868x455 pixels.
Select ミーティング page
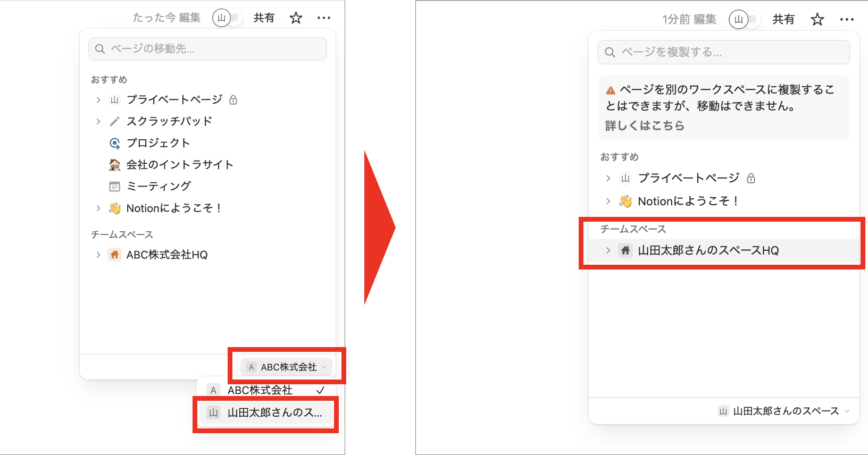158,187
